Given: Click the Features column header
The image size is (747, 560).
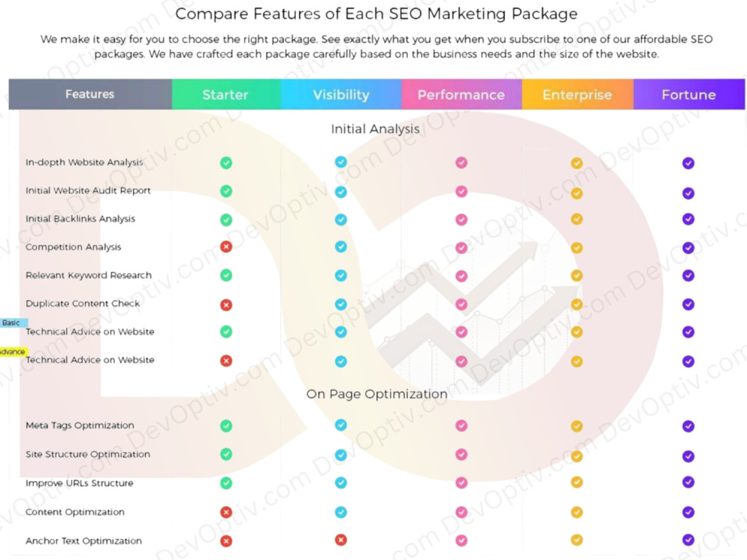Looking at the screenshot, I should (90, 94).
